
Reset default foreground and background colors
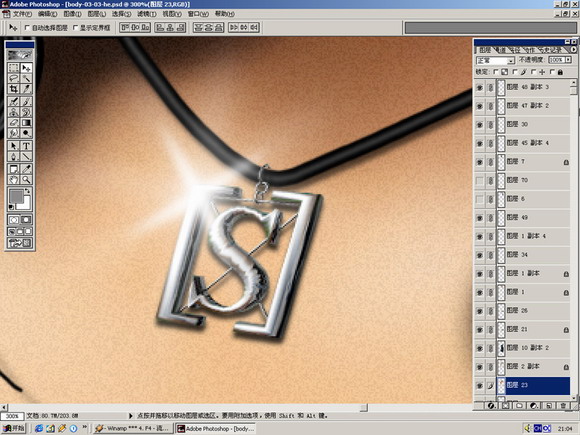pos(11,207)
